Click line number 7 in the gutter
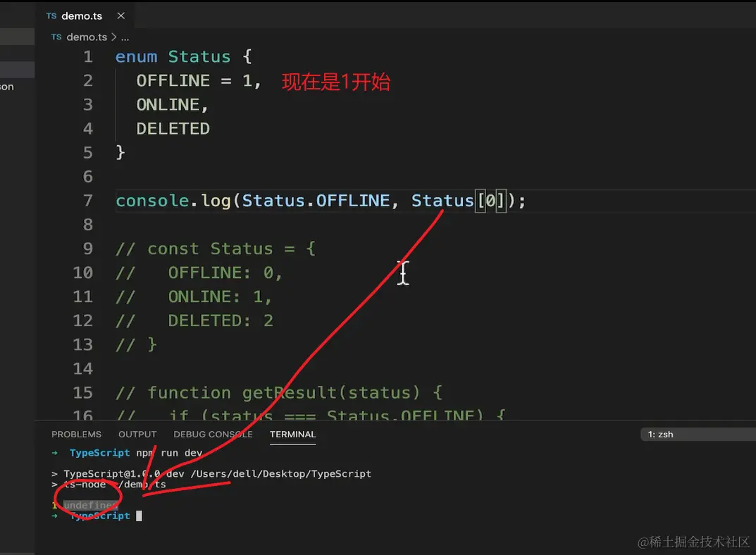 88,201
